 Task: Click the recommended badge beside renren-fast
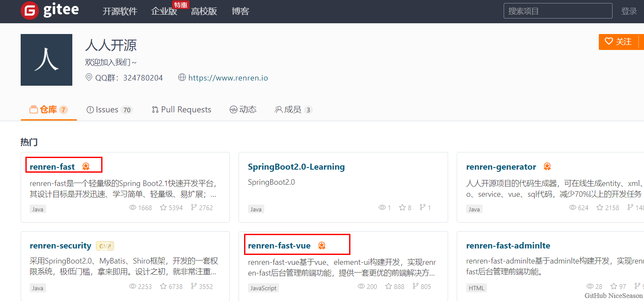coord(86,167)
